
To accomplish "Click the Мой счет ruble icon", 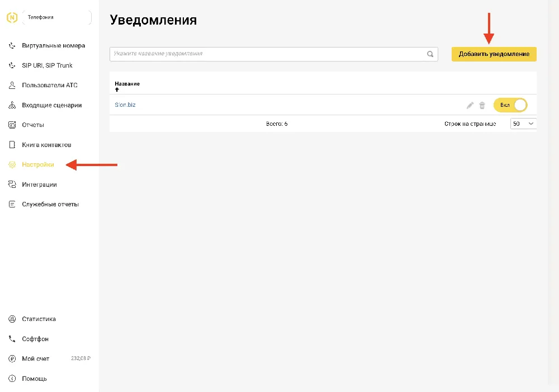I will 12,358.
